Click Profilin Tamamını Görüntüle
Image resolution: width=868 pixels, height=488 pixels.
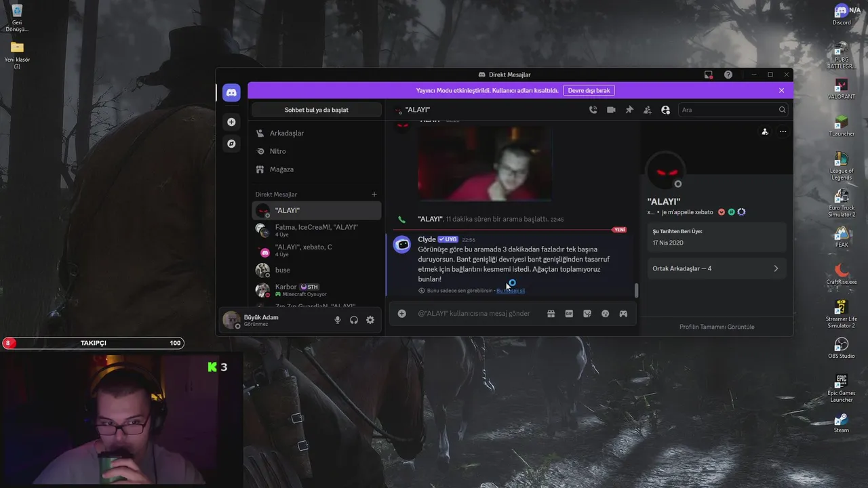pos(717,327)
